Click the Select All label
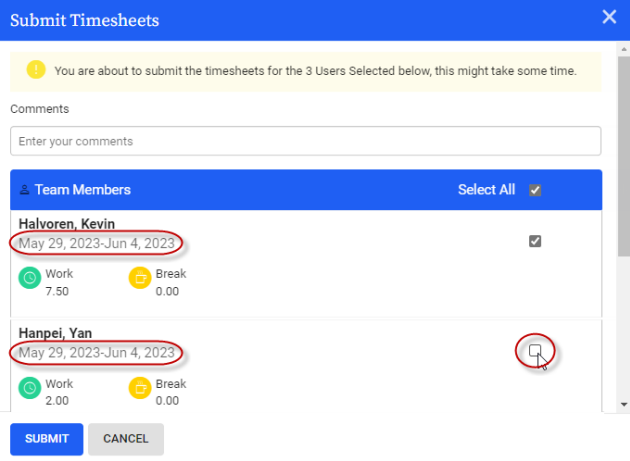 click(486, 190)
